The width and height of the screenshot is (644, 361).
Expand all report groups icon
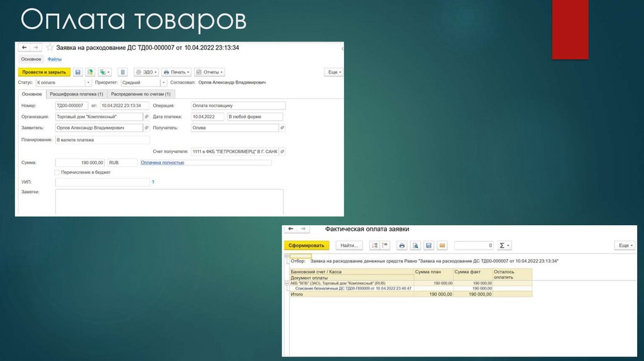(x=375, y=246)
